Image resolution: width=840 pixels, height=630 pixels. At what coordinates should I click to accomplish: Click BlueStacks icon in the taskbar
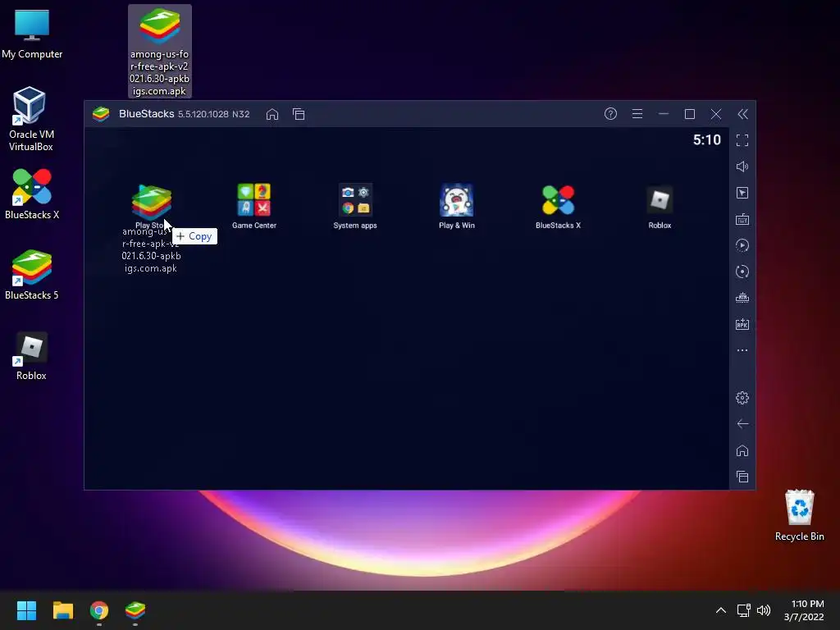coord(135,610)
